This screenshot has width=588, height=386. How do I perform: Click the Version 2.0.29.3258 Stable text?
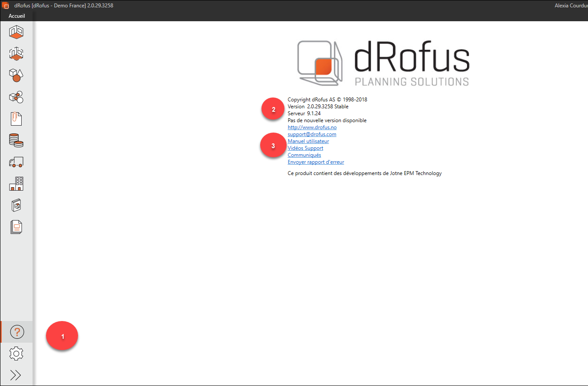318,107
